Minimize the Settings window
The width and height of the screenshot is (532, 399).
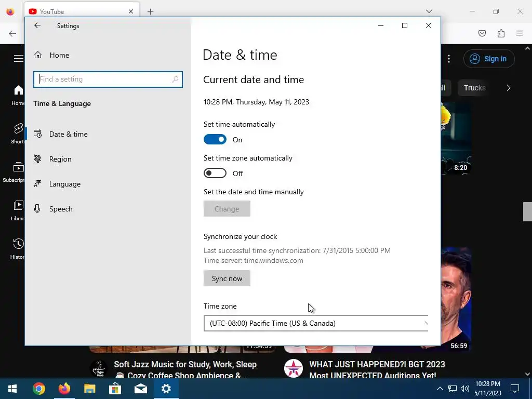(x=381, y=25)
